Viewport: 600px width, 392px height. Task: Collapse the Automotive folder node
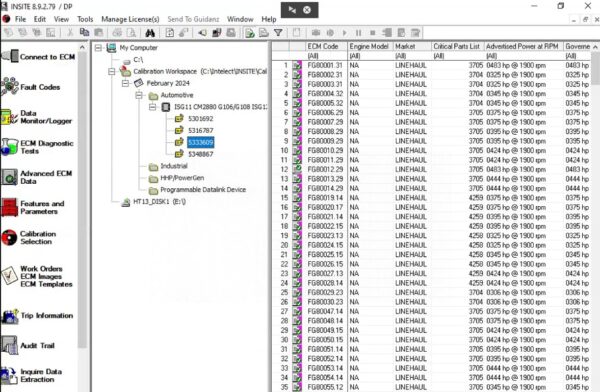pos(139,95)
